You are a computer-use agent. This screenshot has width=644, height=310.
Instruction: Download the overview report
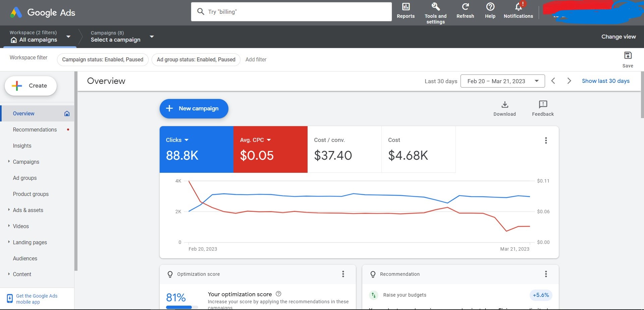pos(504,105)
